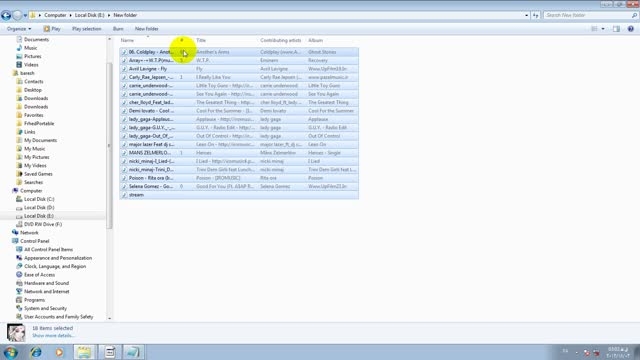The width and height of the screenshot is (640, 360).
Task: Open Documents in the navigation pane
Action: pos(36,40)
